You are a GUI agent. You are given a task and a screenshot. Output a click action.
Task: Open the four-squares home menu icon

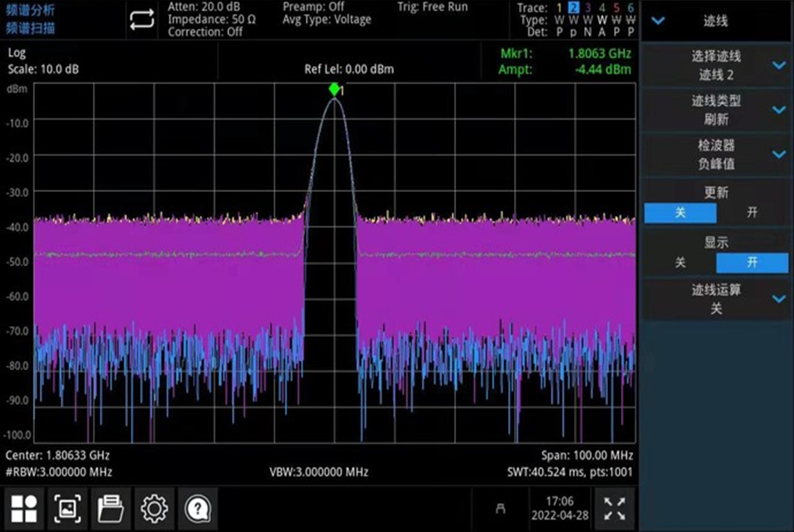coord(24,509)
